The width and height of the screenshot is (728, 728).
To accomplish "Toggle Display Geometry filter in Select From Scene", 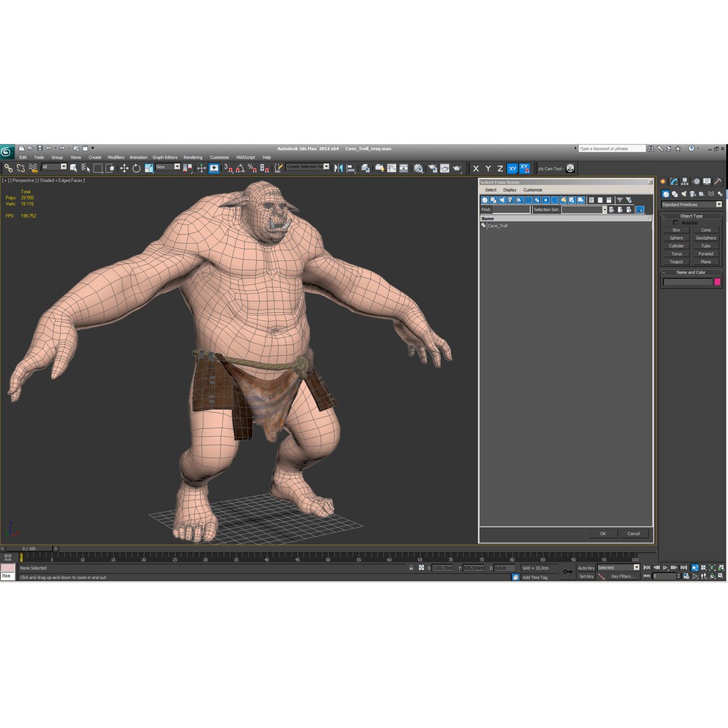I will (x=485, y=200).
